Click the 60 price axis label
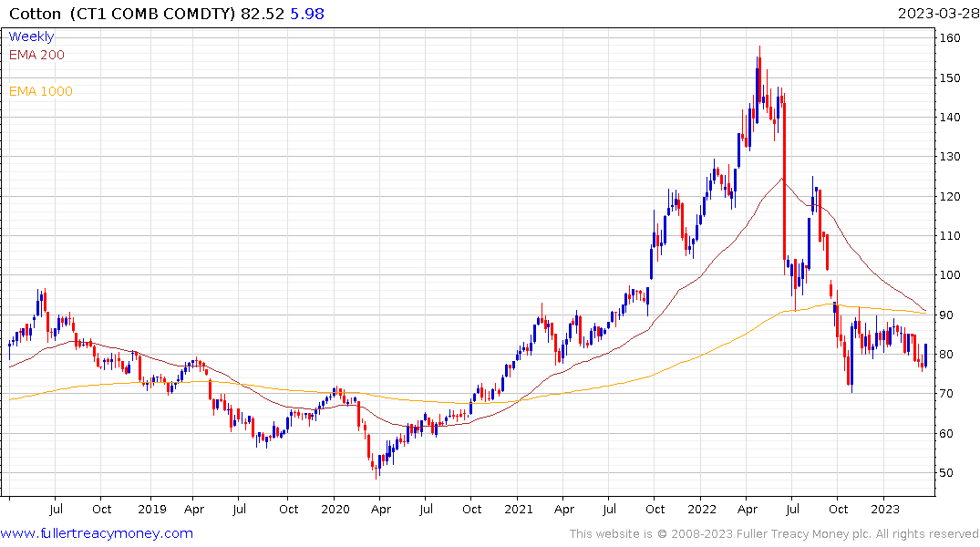980x547 pixels. tap(946, 433)
